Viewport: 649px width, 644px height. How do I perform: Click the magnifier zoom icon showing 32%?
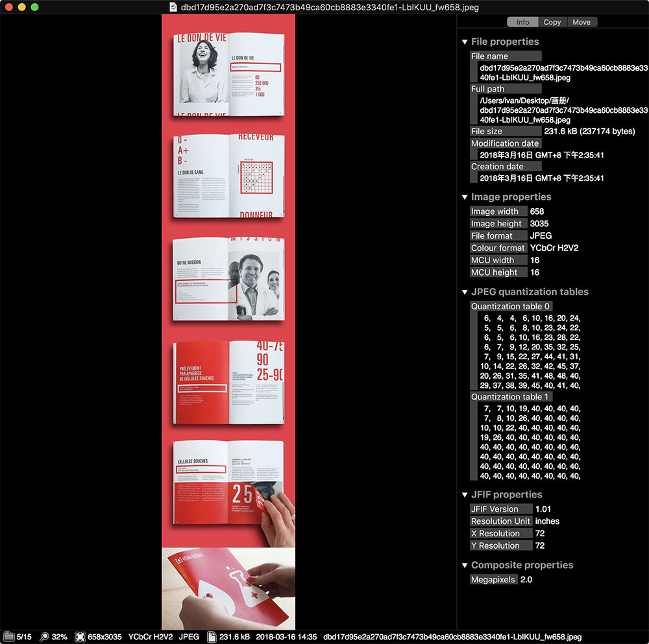click(x=45, y=637)
